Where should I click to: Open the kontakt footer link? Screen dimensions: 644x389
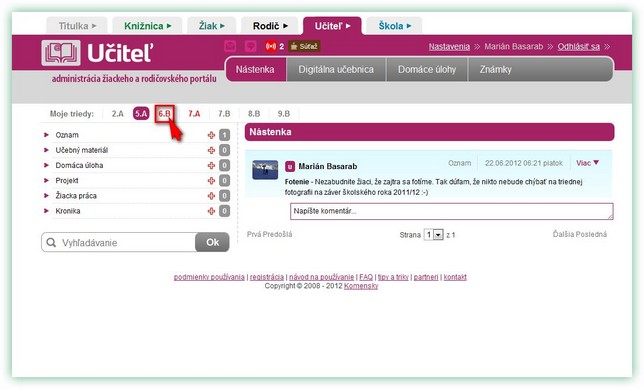(x=455, y=277)
